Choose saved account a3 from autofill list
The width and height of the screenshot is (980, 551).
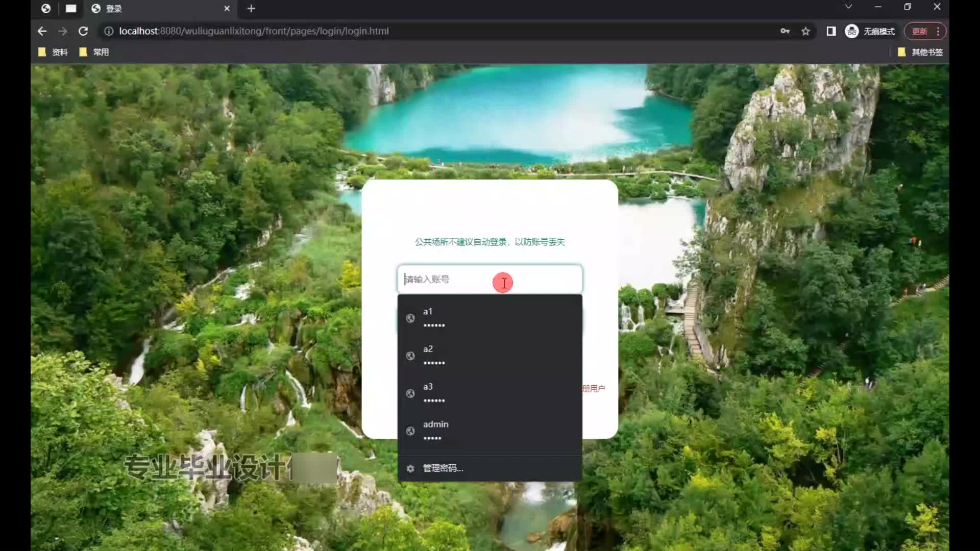pos(489,393)
